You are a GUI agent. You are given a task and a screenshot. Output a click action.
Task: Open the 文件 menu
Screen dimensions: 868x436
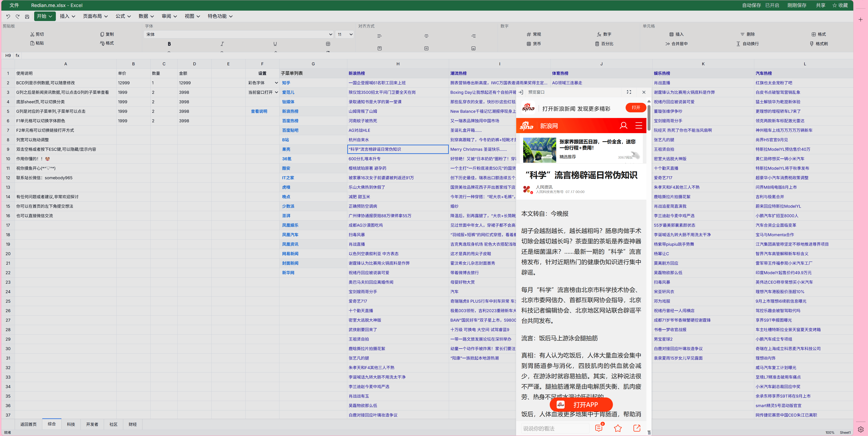14,5
